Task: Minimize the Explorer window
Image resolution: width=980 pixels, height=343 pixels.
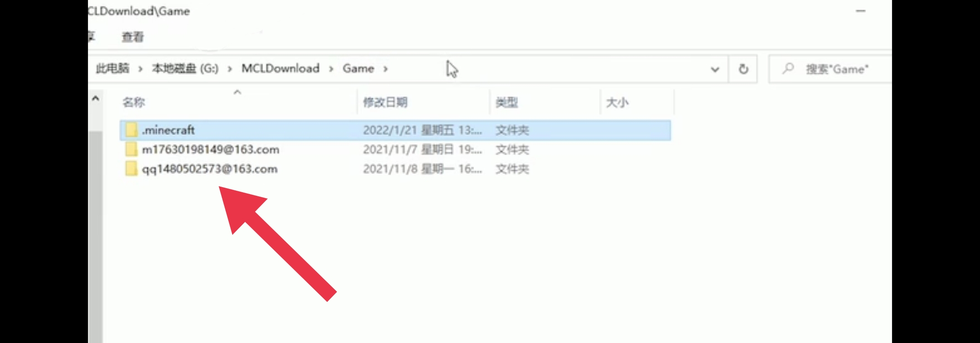Action: coord(861,11)
